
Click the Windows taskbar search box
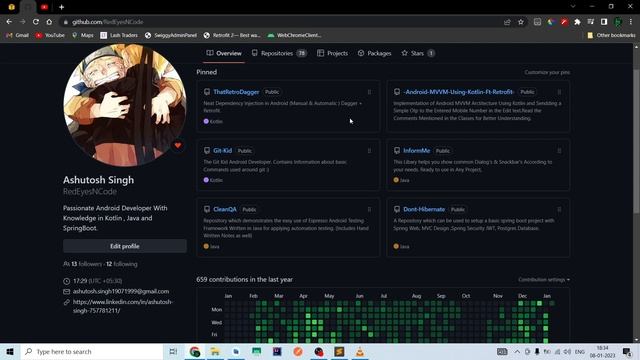(92, 351)
